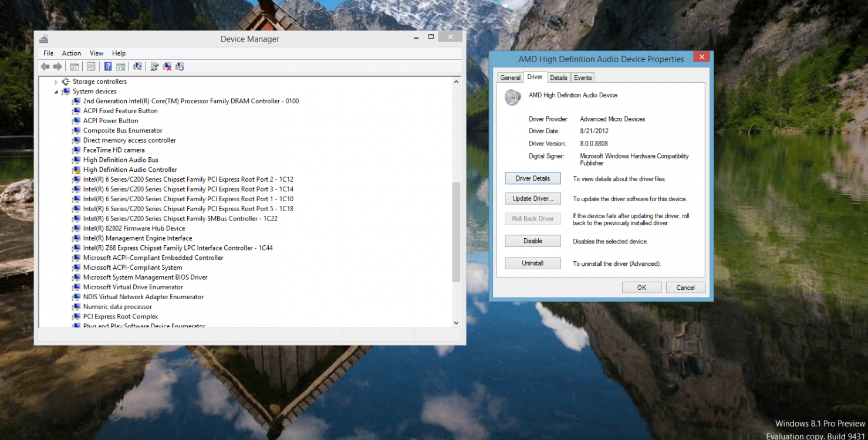Image resolution: width=868 pixels, height=440 pixels.
Task: Click the vertical scrollbar thumb in Device Manager
Action: click(x=457, y=232)
